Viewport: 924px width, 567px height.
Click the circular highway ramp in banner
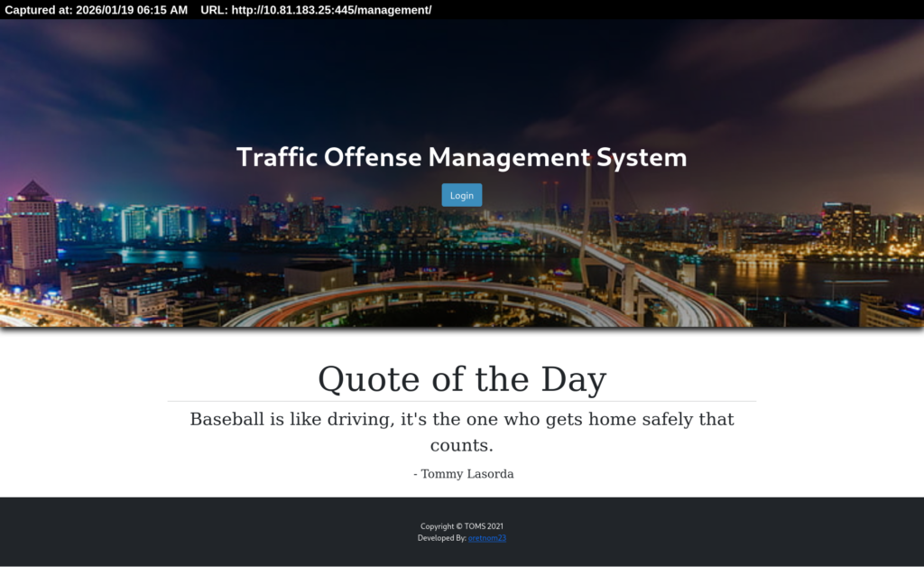coord(424,302)
